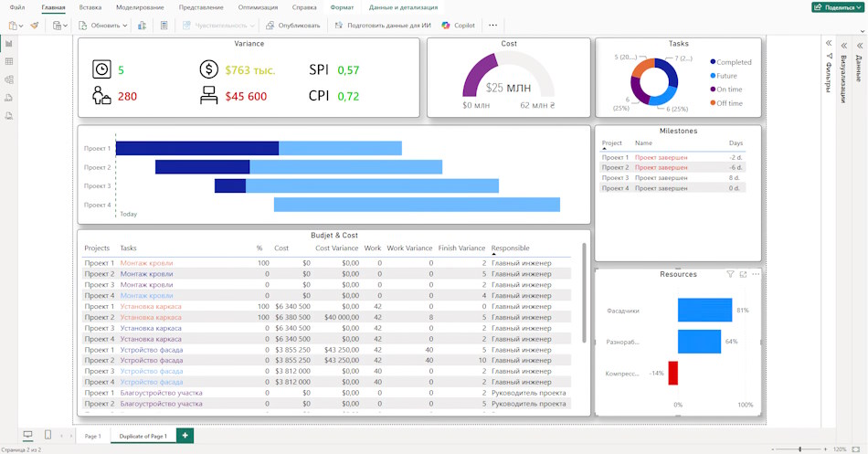Open the Paste dropdown arrow

coord(20,26)
